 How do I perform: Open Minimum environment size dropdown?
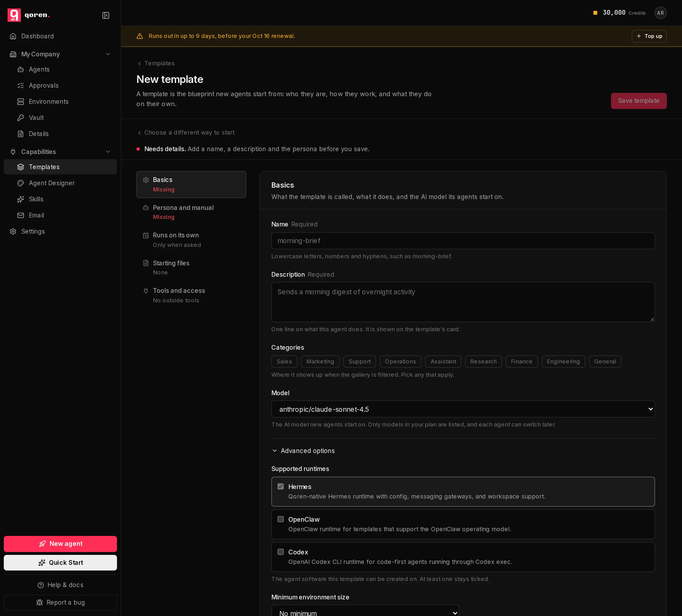[x=365, y=611]
